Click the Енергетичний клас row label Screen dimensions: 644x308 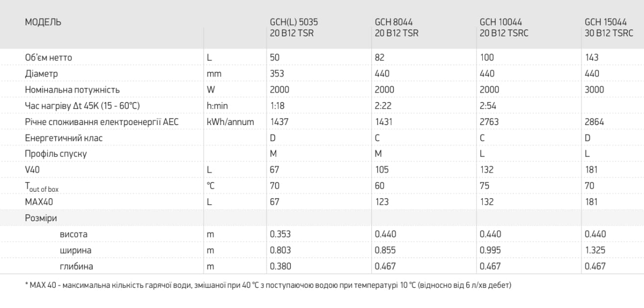(64, 138)
